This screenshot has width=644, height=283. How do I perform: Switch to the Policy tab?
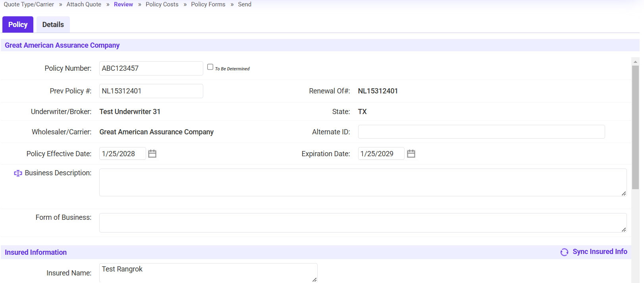(18, 25)
